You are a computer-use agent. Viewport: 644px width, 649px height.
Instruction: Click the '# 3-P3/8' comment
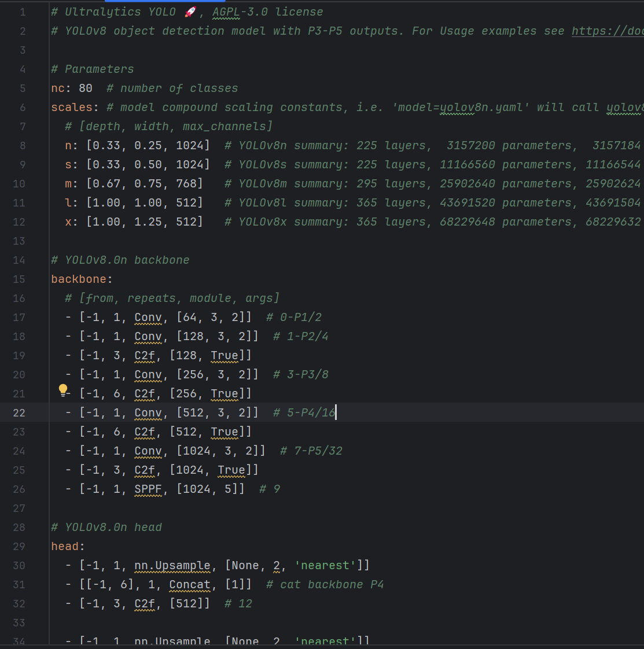click(x=301, y=374)
